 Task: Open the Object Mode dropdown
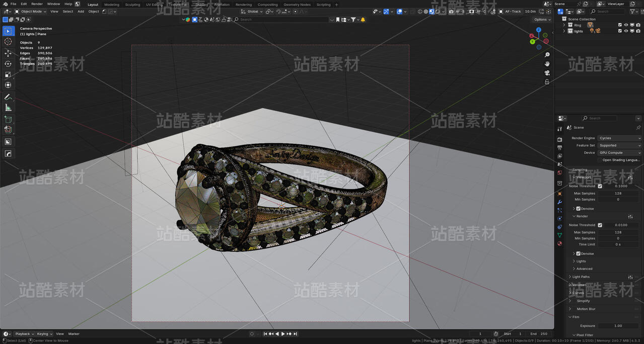30,11
